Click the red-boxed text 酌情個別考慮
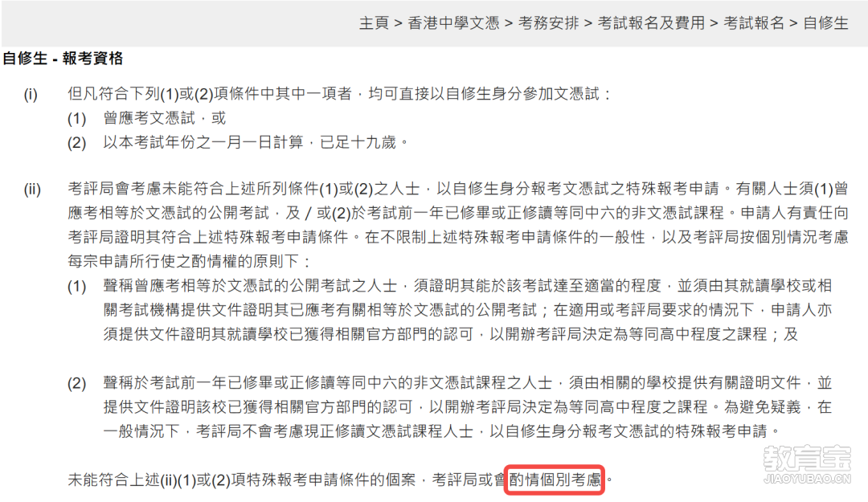 click(x=555, y=480)
